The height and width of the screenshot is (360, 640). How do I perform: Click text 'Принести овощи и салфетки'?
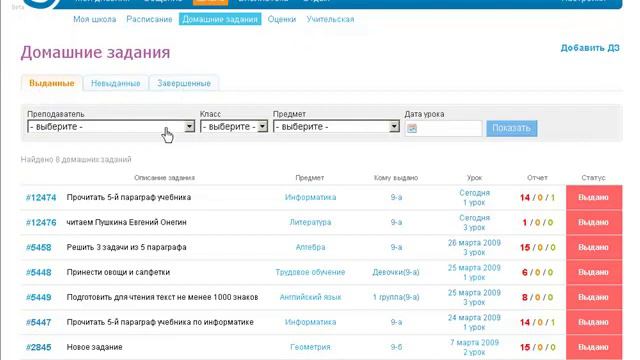tap(118, 272)
